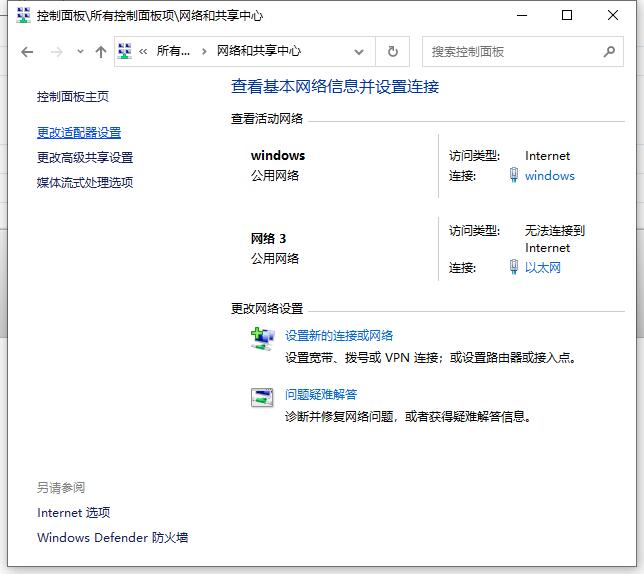This screenshot has width=644, height=574.
Task: Open 更改高级共享设置 link
Action: tap(85, 158)
